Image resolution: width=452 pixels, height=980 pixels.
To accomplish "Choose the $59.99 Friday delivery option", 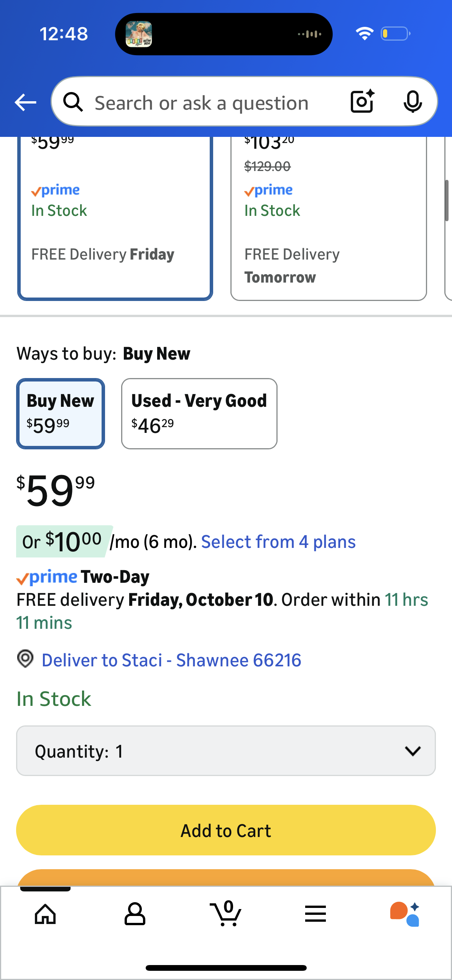I will (x=115, y=219).
